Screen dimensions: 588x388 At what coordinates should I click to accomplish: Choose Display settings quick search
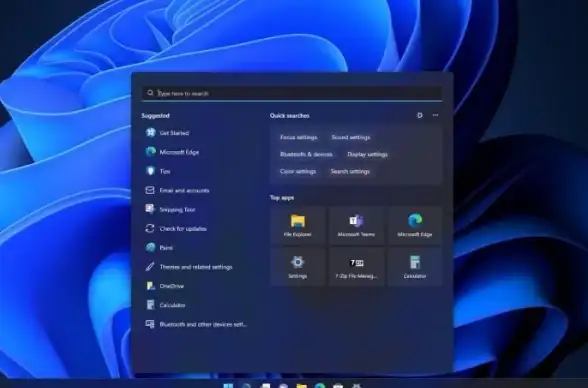(x=367, y=154)
